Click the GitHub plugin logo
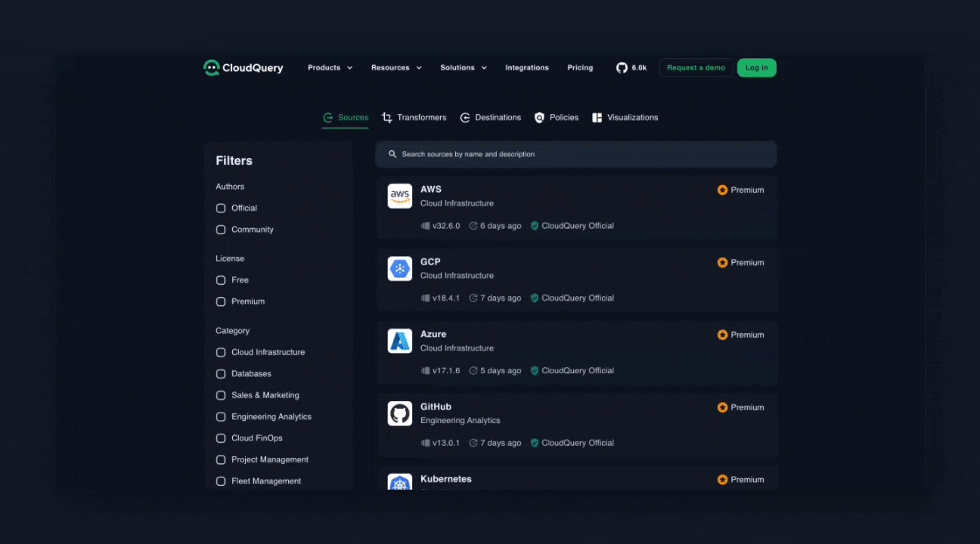This screenshot has height=544, width=980. point(400,413)
